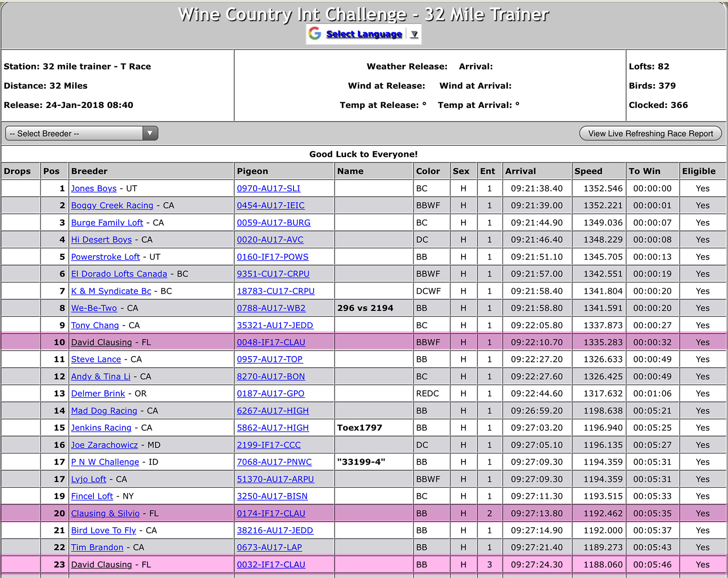
Task: Select Clausing & Silvio breeder link
Action: [x=105, y=514]
